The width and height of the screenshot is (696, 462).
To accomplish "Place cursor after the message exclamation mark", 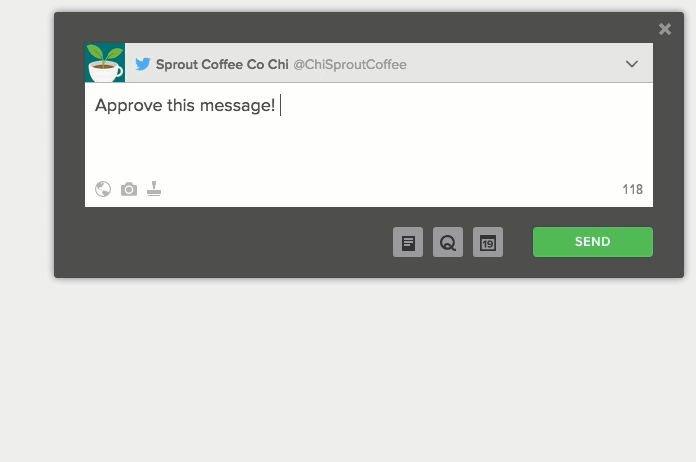I will [x=278, y=106].
